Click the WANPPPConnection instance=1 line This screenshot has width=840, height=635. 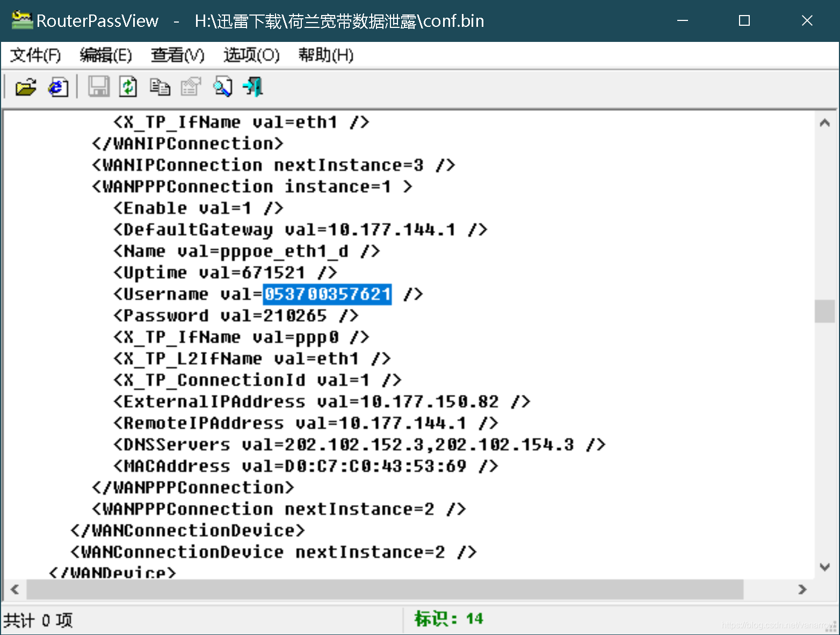[252, 187]
